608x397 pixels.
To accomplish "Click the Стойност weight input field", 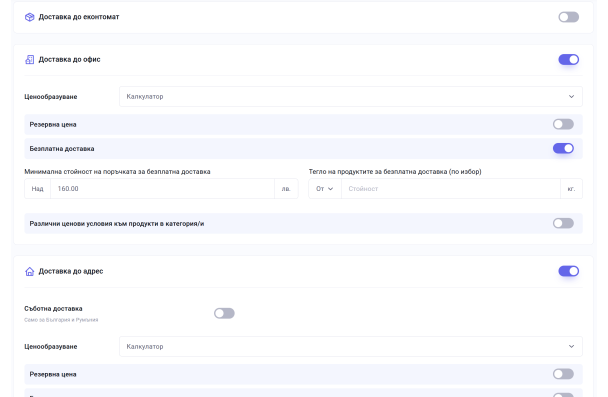I will click(x=451, y=189).
